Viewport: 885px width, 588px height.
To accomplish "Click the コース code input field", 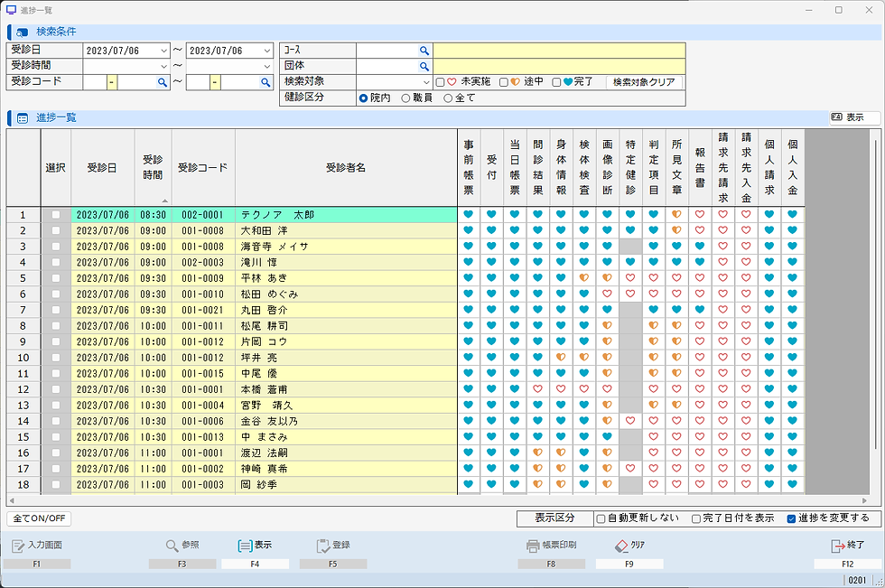I will [x=387, y=51].
